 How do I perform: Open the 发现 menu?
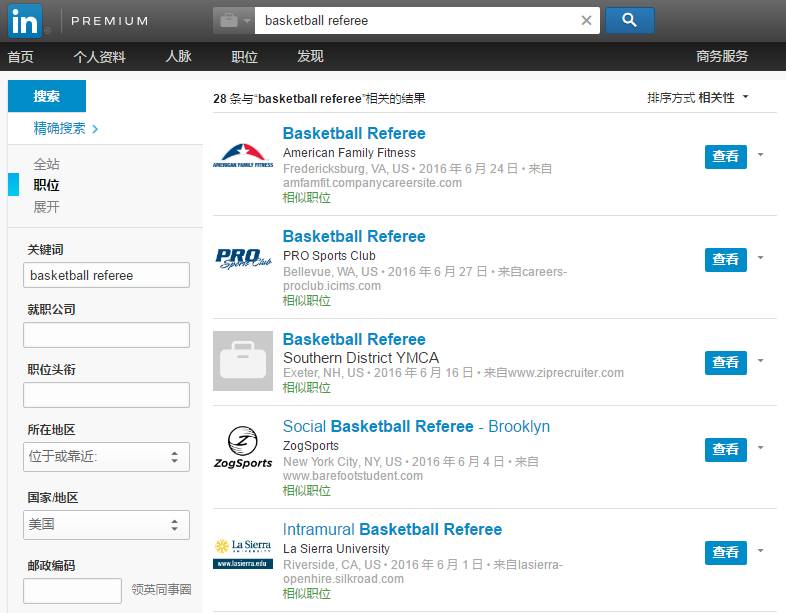[x=310, y=56]
